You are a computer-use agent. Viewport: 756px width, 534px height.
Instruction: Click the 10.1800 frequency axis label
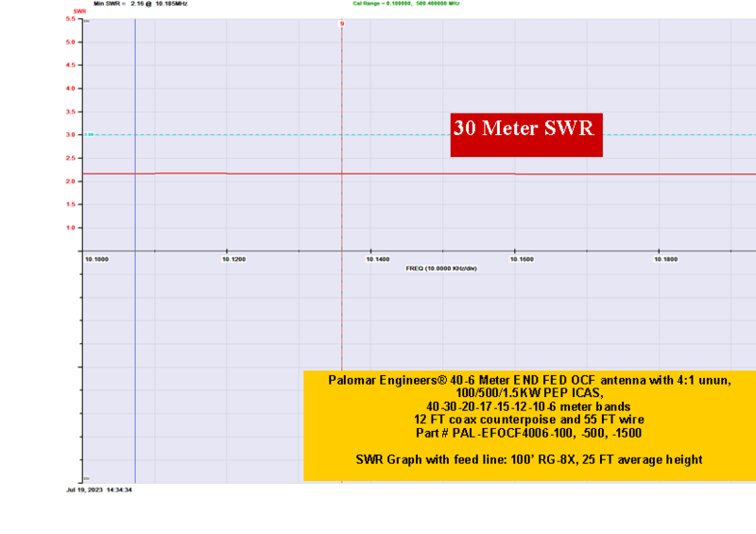pyautogui.click(x=666, y=259)
